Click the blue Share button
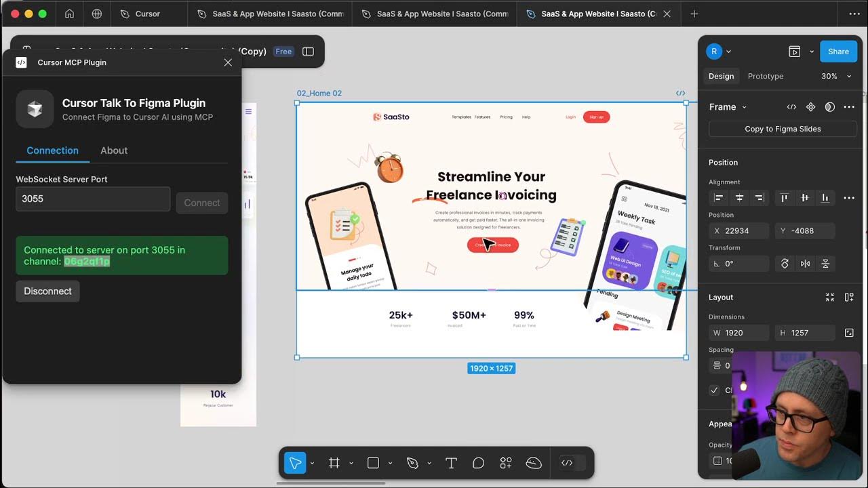The height and width of the screenshot is (488, 868). [x=838, y=51]
